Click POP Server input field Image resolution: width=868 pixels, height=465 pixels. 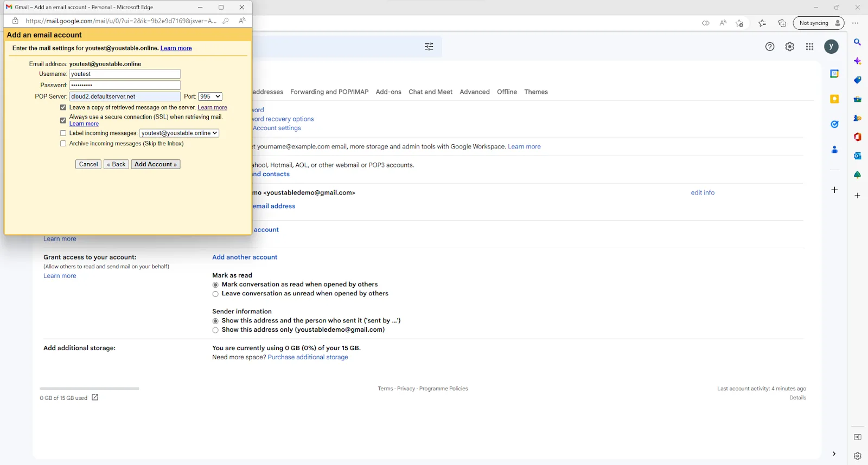coord(125,96)
